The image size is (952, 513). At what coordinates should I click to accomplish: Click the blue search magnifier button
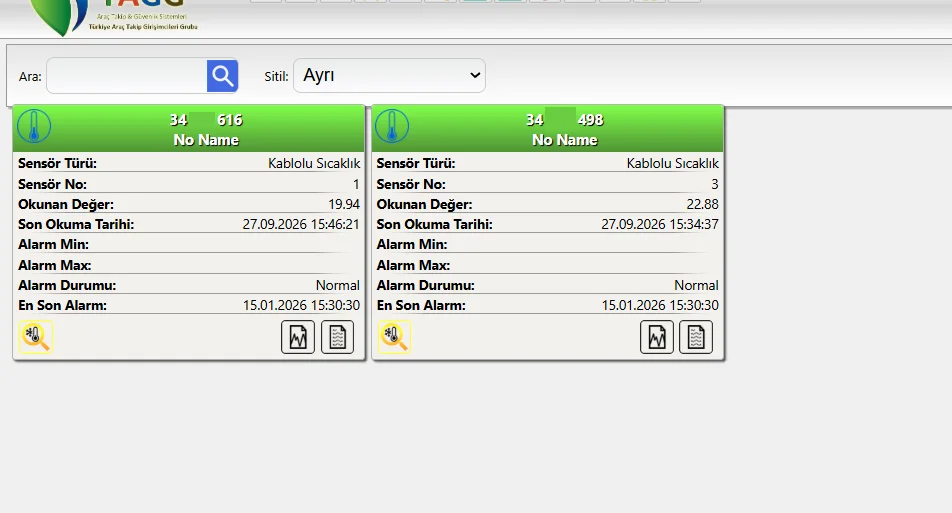(x=222, y=76)
